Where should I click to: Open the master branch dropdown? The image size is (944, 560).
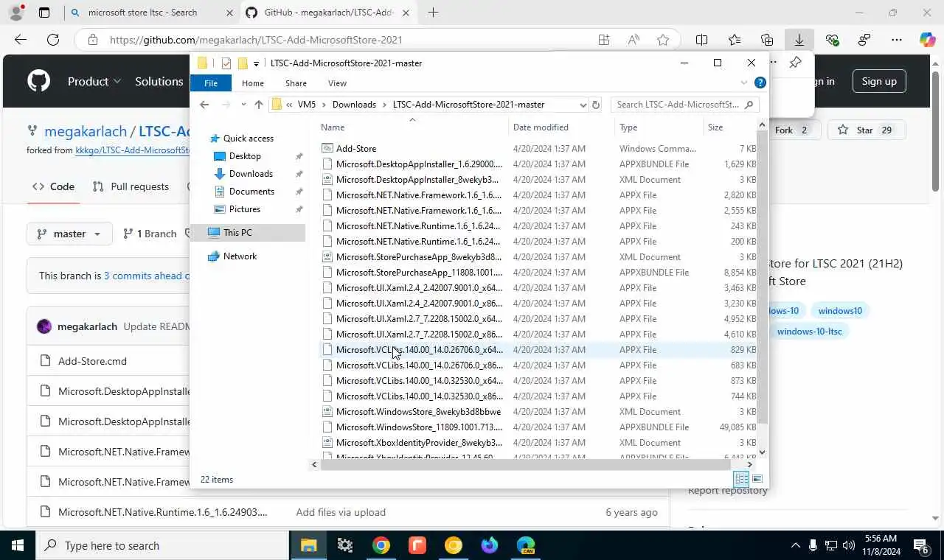[69, 234]
